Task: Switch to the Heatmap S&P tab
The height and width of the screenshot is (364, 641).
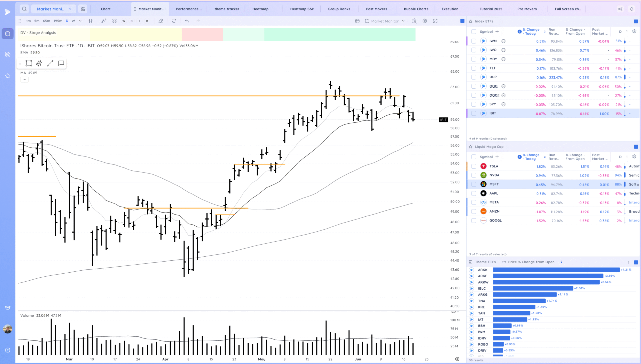Action: pyautogui.click(x=302, y=9)
